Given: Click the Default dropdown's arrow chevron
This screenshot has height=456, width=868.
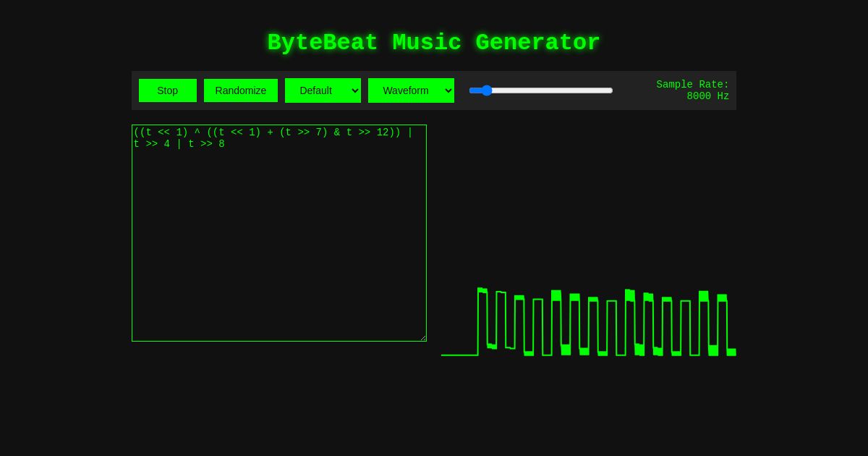Looking at the screenshot, I should coord(354,90).
